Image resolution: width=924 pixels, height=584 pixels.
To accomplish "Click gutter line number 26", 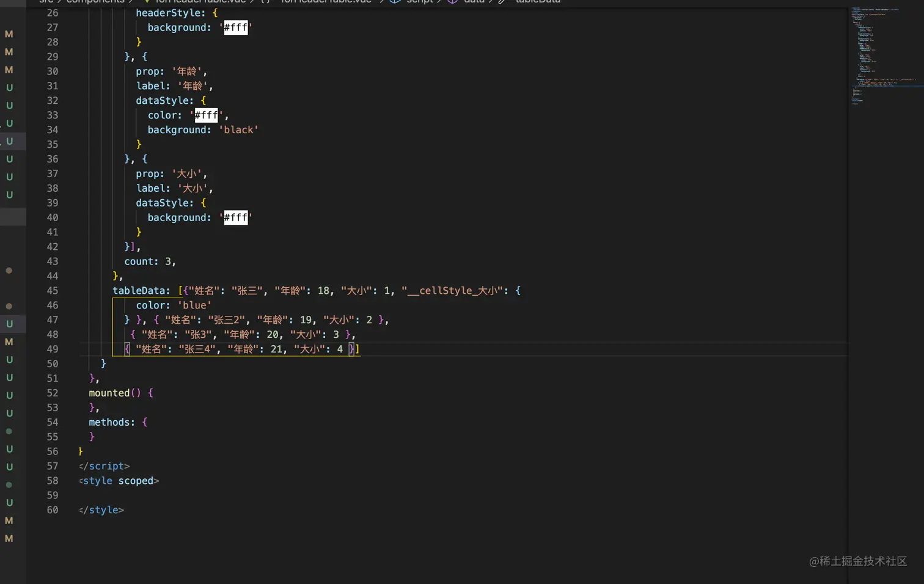I will tap(53, 13).
